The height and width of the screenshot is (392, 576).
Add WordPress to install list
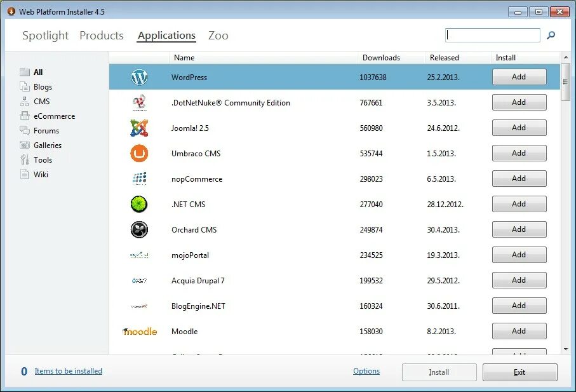[519, 77]
